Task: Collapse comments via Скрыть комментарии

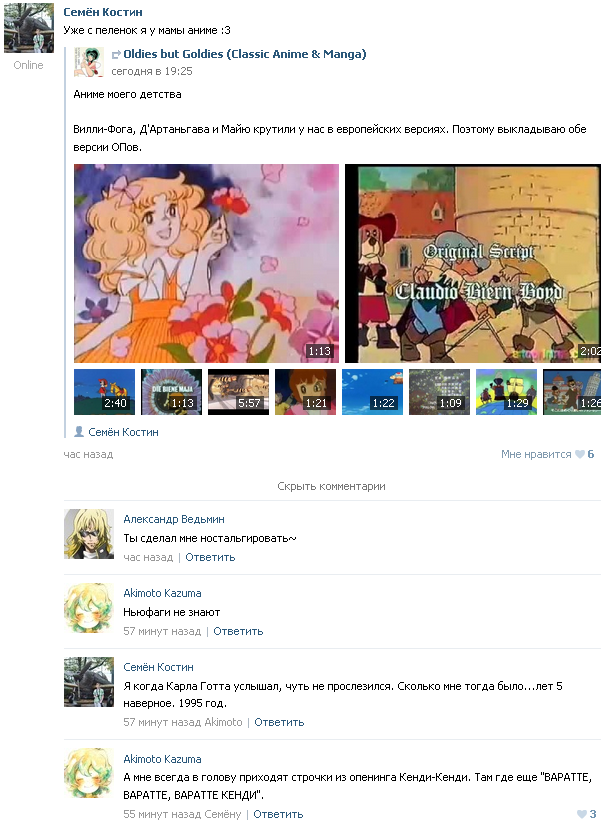Action: point(332,486)
